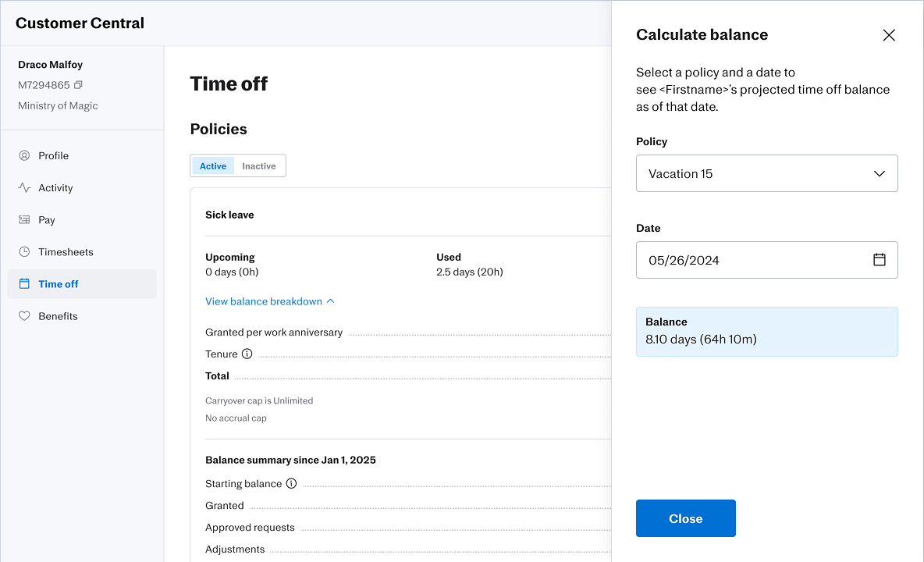Open the Policy dropdown showing Vacation 15
Screen dimensions: 924x562
tap(766, 173)
